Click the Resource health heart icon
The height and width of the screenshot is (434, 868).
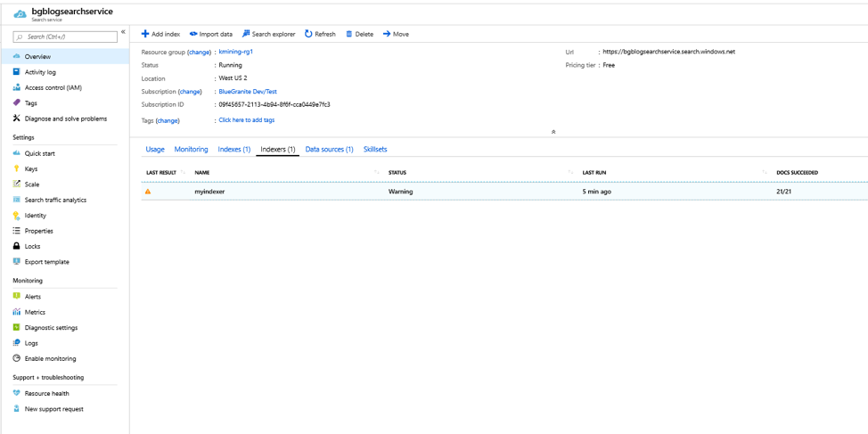[x=17, y=394]
